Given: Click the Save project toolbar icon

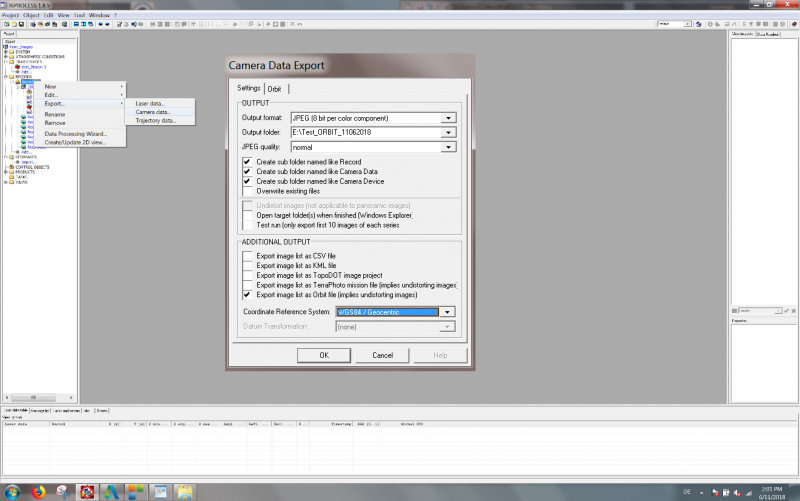Looking at the screenshot, I should pyautogui.click(x=21, y=24).
